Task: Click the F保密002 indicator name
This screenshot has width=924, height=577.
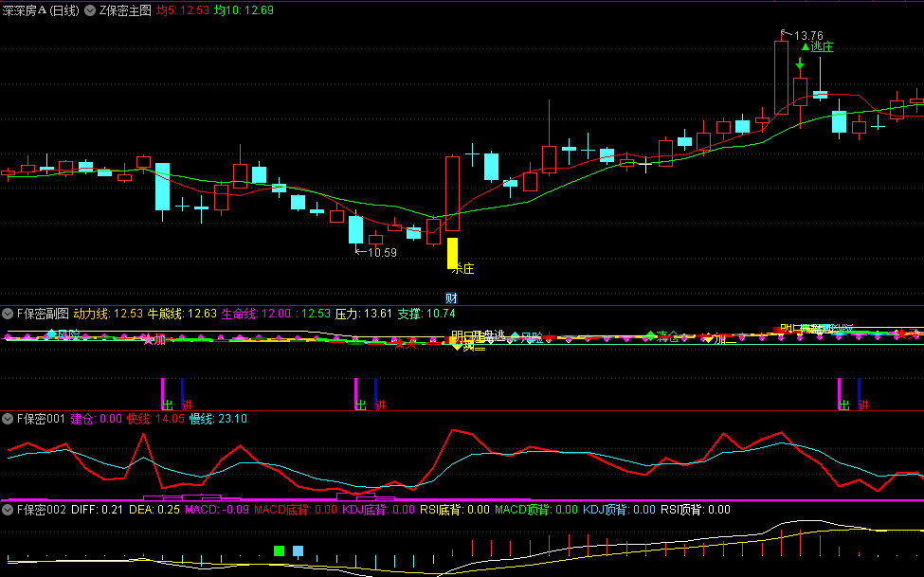Action: 42,510
